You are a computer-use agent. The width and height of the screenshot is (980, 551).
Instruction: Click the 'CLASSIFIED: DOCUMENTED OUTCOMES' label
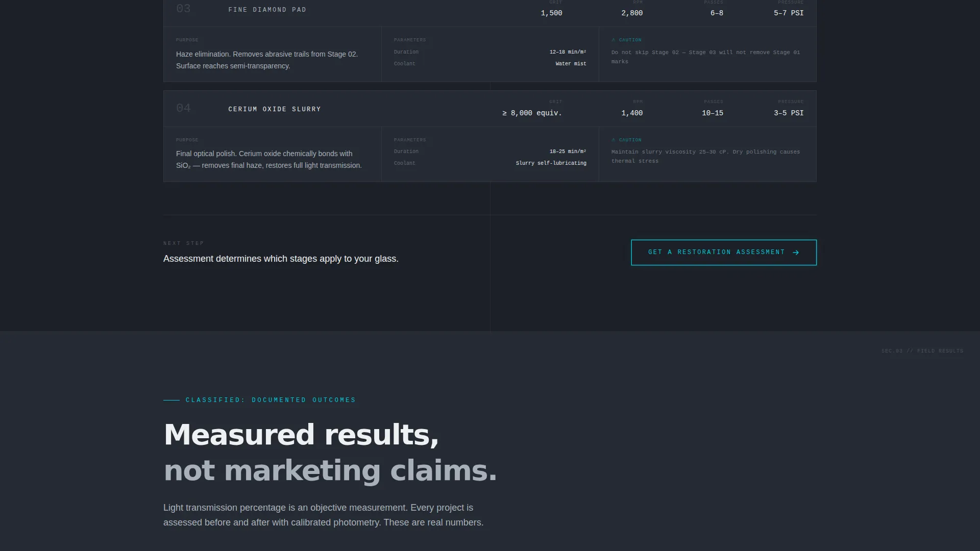pyautogui.click(x=271, y=400)
